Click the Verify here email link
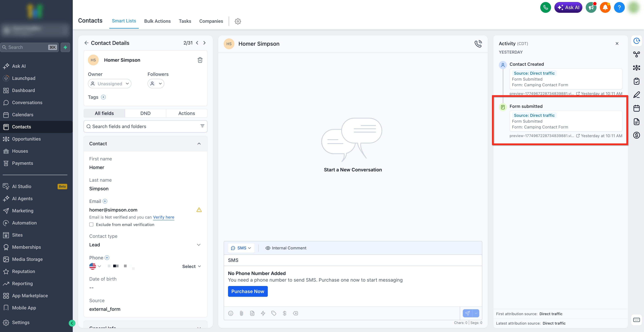The image size is (644, 332). 164,217
